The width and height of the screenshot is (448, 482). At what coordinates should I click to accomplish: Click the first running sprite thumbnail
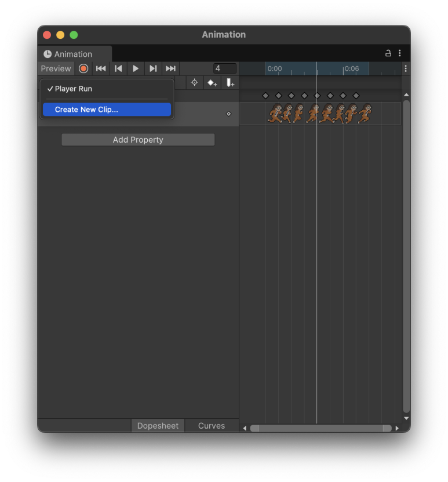[x=275, y=114]
